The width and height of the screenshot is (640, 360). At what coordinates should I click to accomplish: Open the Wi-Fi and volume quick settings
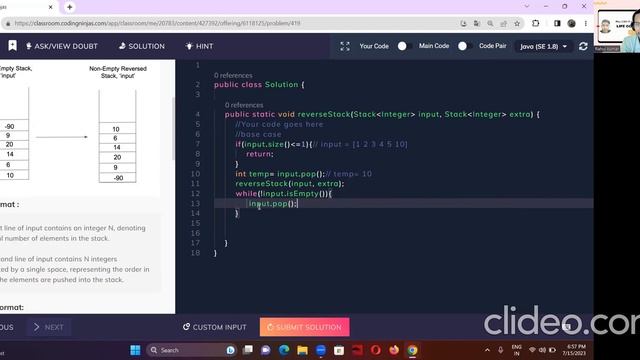click(x=542, y=350)
